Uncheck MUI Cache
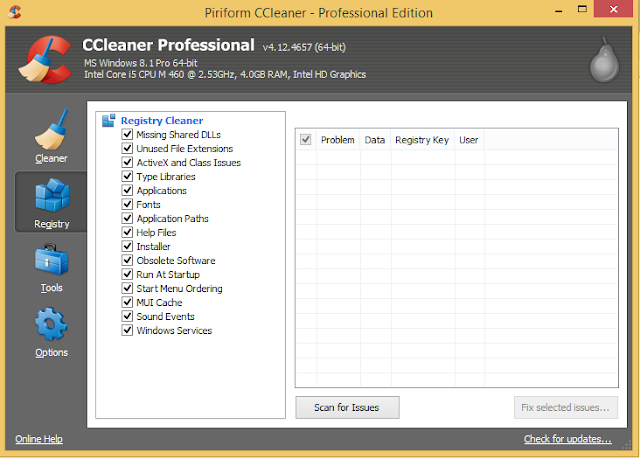This screenshot has width=640, height=459. [x=127, y=302]
